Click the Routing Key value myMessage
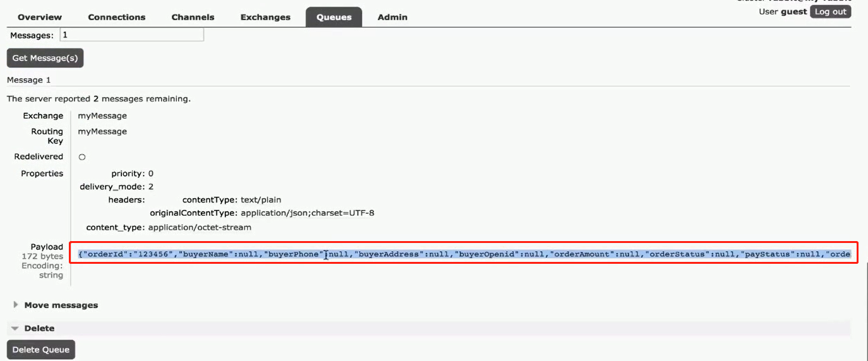 (102, 131)
